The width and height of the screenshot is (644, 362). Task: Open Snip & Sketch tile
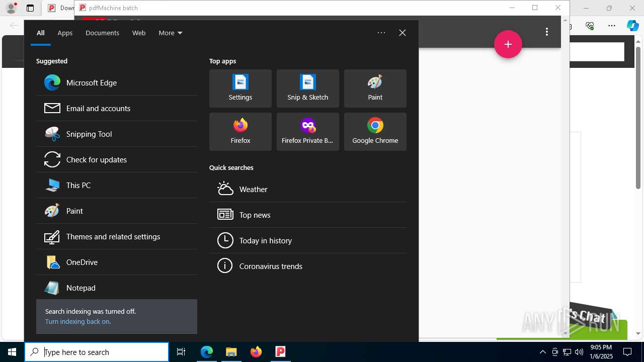point(308,88)
